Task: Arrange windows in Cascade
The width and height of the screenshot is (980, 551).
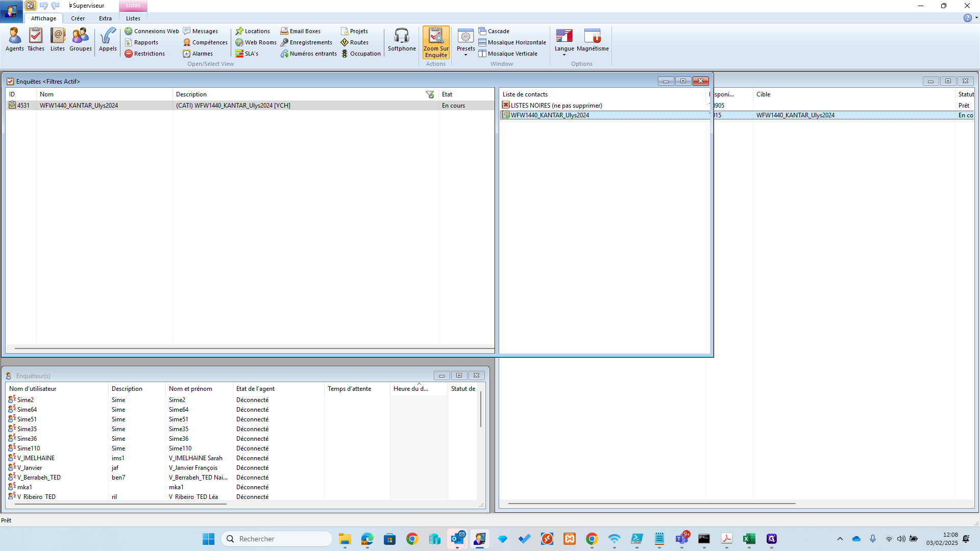Action: click(494, 31)
